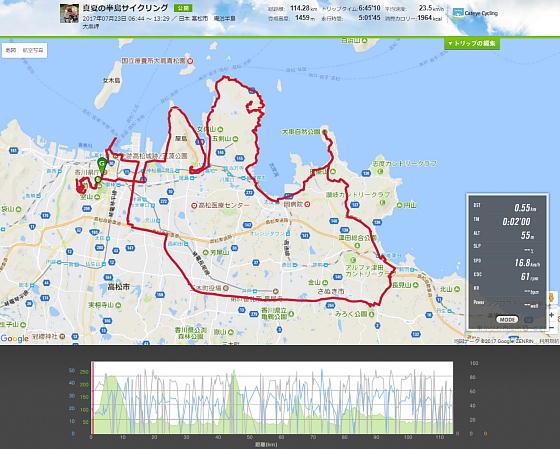
Task: Click the rider profile thumbnail
Action: click(x=69, y=14)
